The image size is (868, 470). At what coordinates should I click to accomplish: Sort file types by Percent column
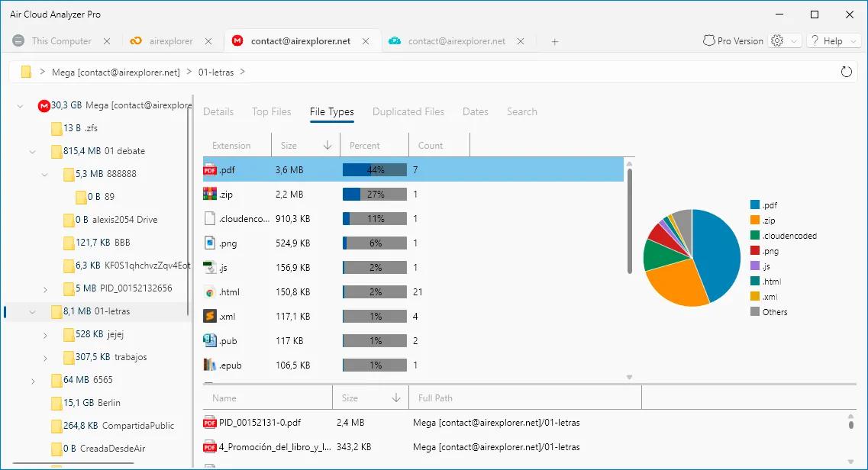[x=374, y=146]
